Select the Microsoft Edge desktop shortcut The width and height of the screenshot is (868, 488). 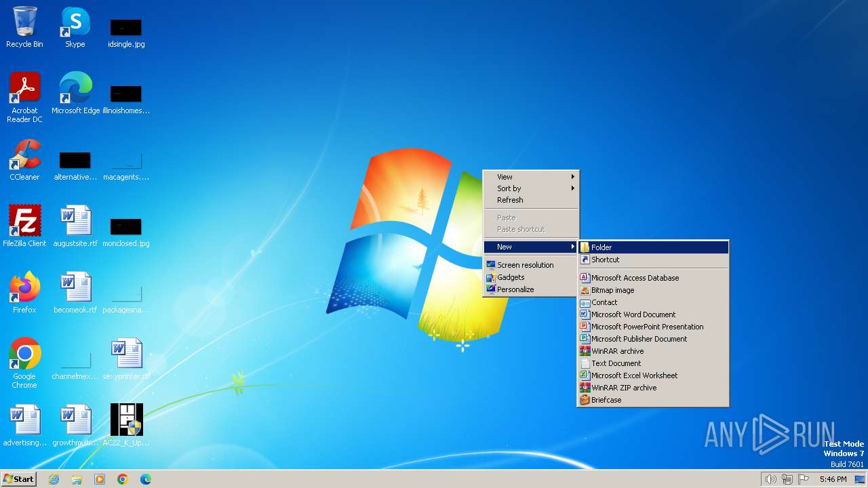(75, 94)
